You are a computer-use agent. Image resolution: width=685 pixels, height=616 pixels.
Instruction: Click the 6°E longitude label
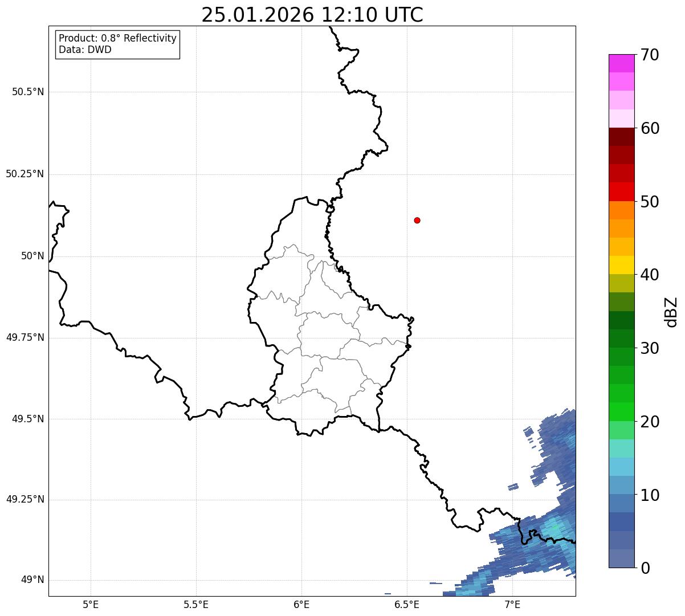(x=301, y=604)
